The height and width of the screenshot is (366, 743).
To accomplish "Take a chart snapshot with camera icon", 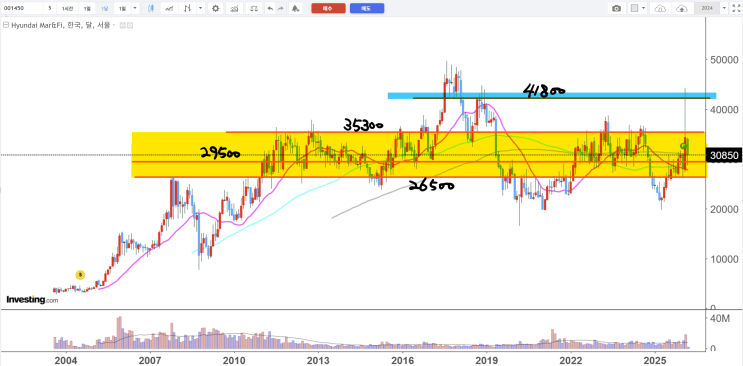I will tap(616, 8).
